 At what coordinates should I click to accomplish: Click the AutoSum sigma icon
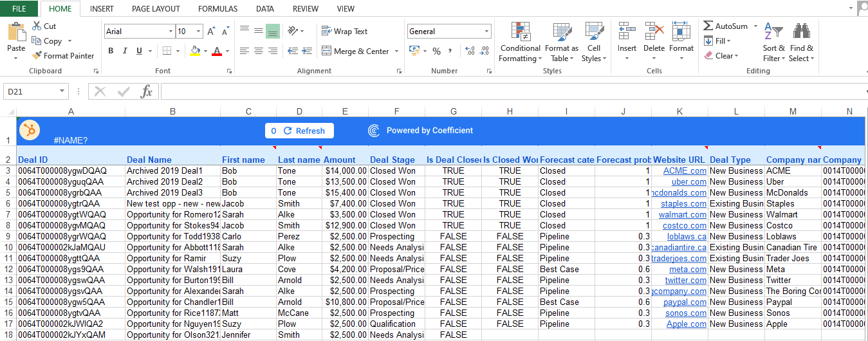[708, 26]
